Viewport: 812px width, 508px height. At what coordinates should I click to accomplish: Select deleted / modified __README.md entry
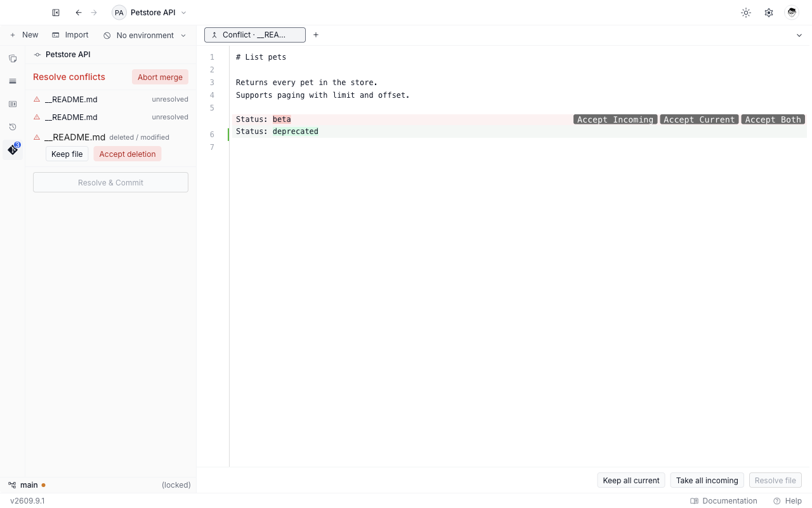(x=110, y=137)
